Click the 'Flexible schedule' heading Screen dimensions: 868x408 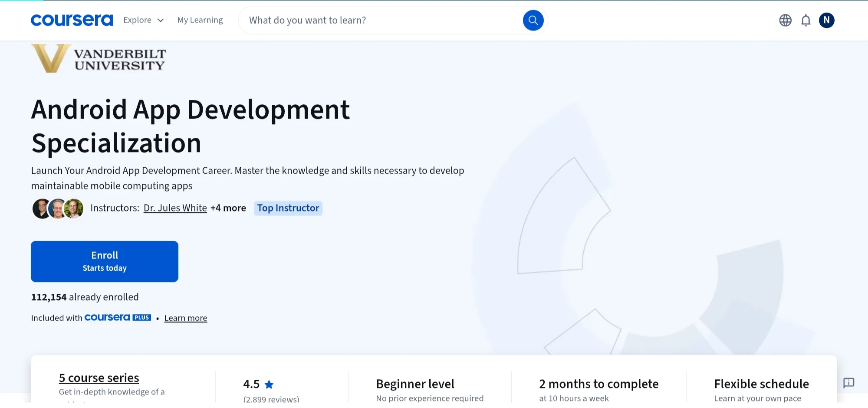pyautogui.click(x=762, y=384)
